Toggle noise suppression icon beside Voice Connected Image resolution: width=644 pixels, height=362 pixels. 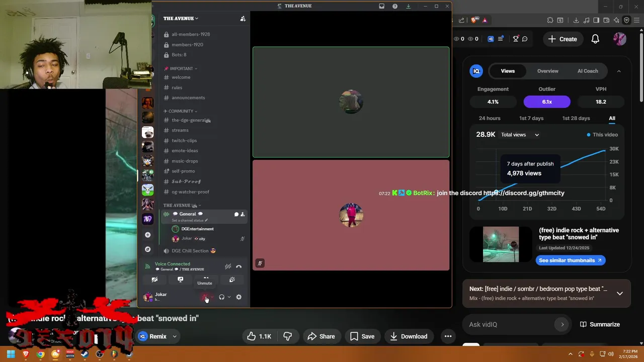tap(228, 266)
